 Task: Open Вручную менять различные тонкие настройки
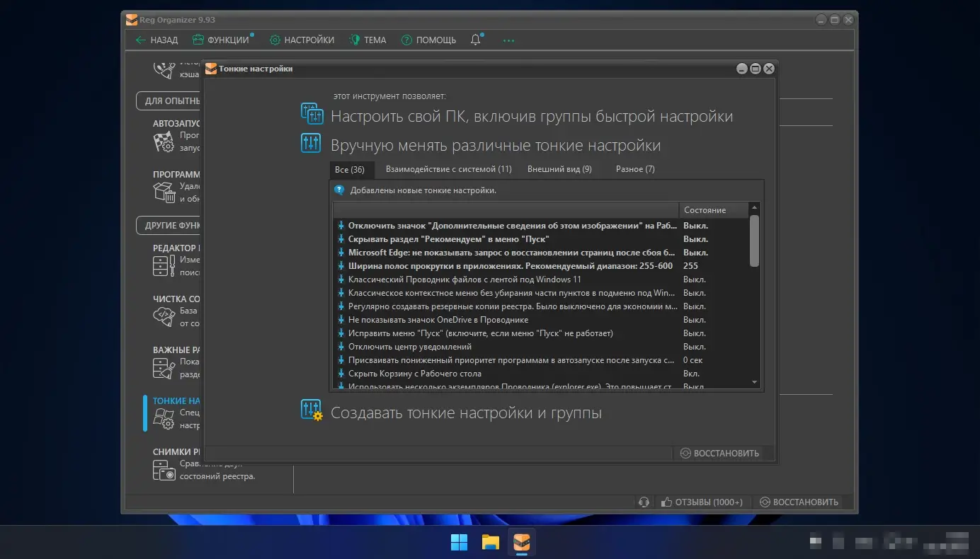496,146
